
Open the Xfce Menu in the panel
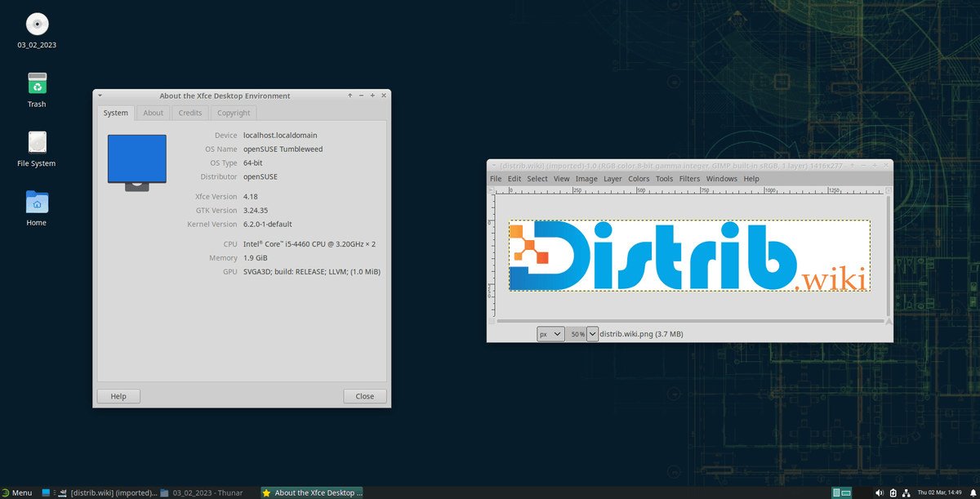(16, 492)
